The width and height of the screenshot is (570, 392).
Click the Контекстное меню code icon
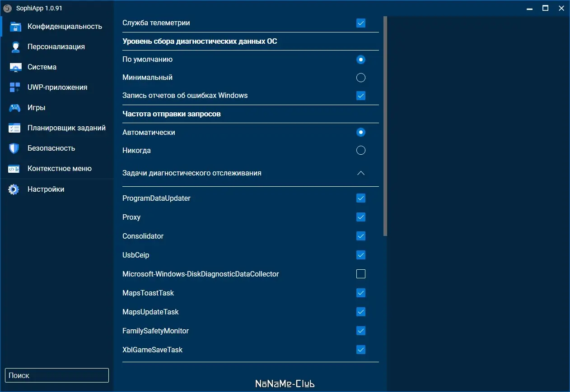[x=14, y=169]
